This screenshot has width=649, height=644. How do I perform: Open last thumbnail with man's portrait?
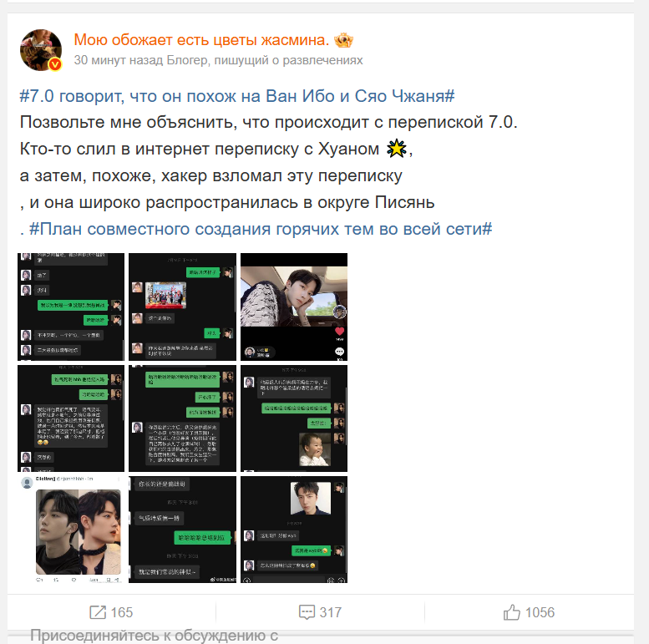[x=294, y=530]
